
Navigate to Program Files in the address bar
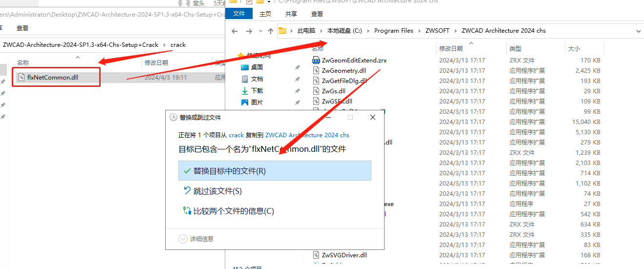[394, 31]
